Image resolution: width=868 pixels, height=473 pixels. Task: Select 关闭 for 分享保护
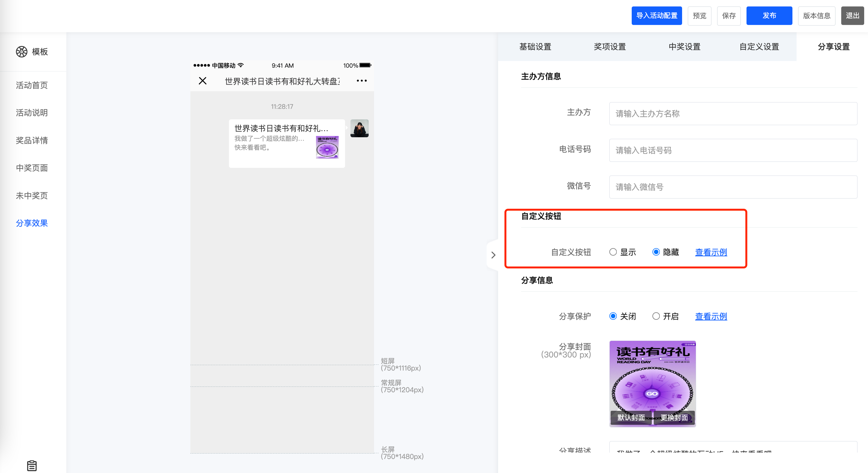[x=613, y=316]
